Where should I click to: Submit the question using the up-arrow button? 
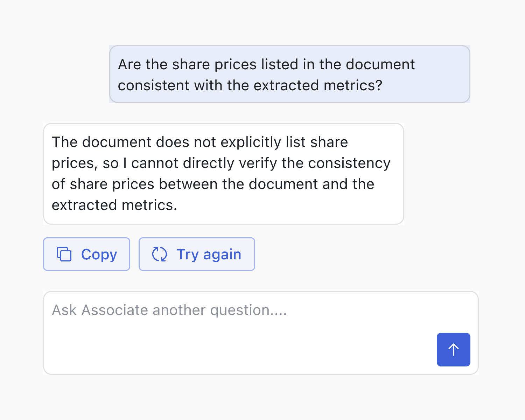[x=453, y=349]
